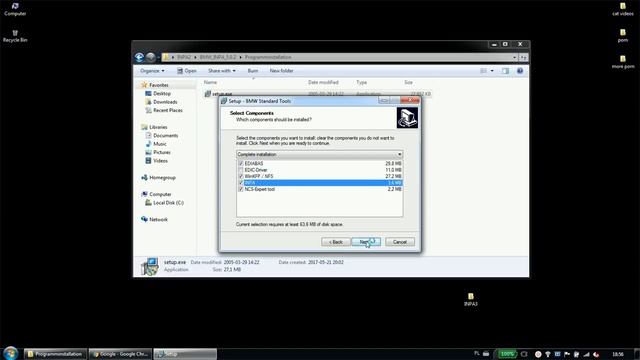Toggle the EDIABAS component checkbox
The height and width of the screenshot is (360, 640).
pos(241,163)
